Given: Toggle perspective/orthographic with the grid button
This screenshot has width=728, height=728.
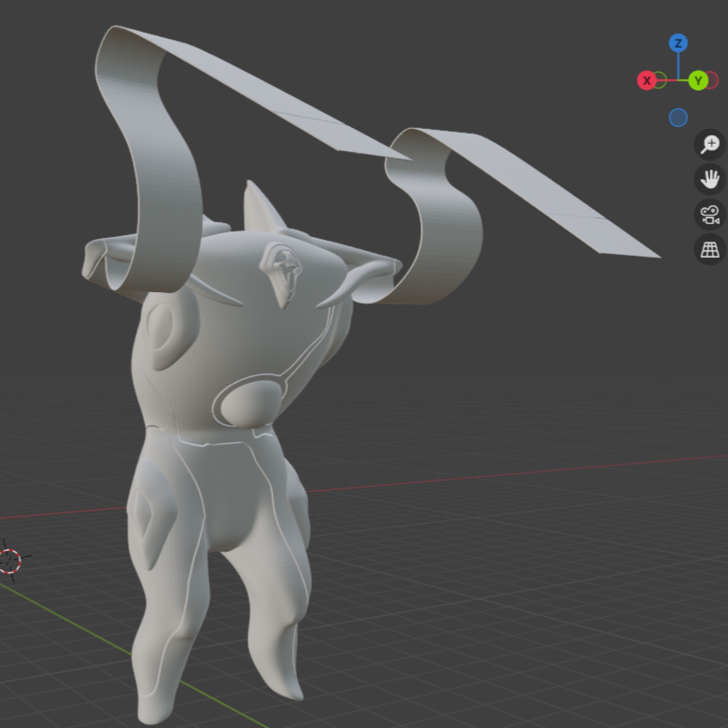Looking at the screenshot, I should (x=709, y=249).
